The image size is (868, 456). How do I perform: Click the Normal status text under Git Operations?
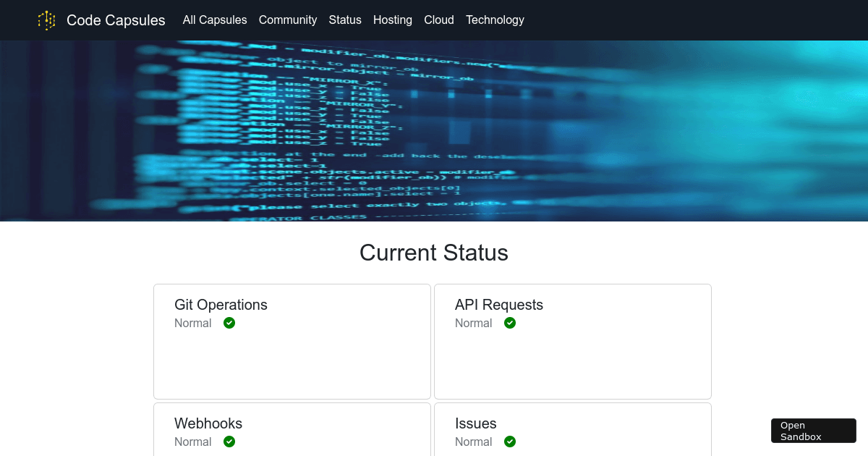193,323
